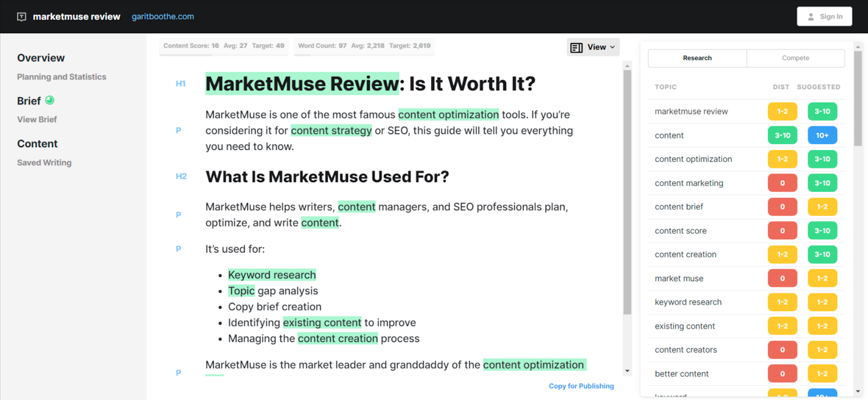Click the blue 10+ suggested badge for content
This screenshot has width=868, height=400.
pos(822,135)
